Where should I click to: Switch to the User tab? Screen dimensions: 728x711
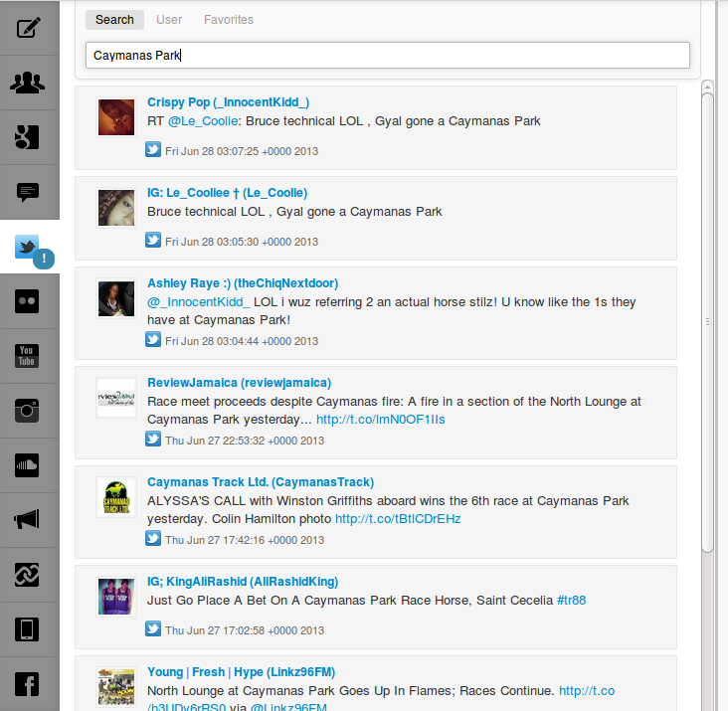point(169,20)
